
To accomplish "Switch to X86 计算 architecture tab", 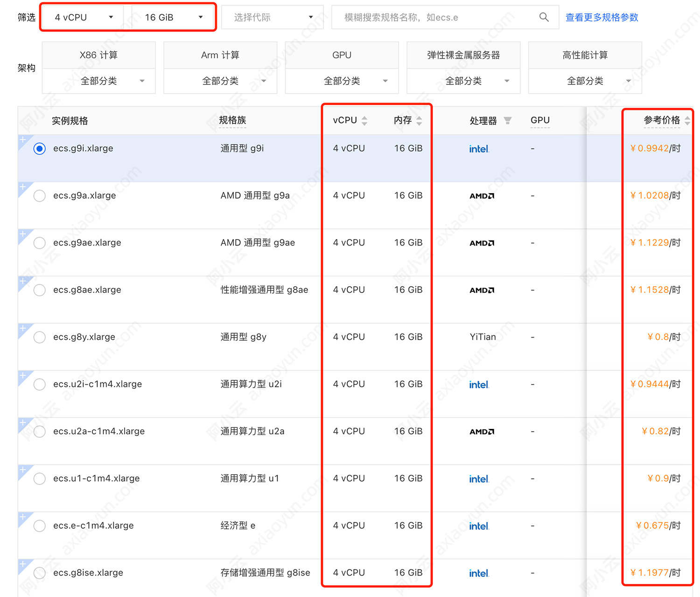I will click(x=99, y=55).
